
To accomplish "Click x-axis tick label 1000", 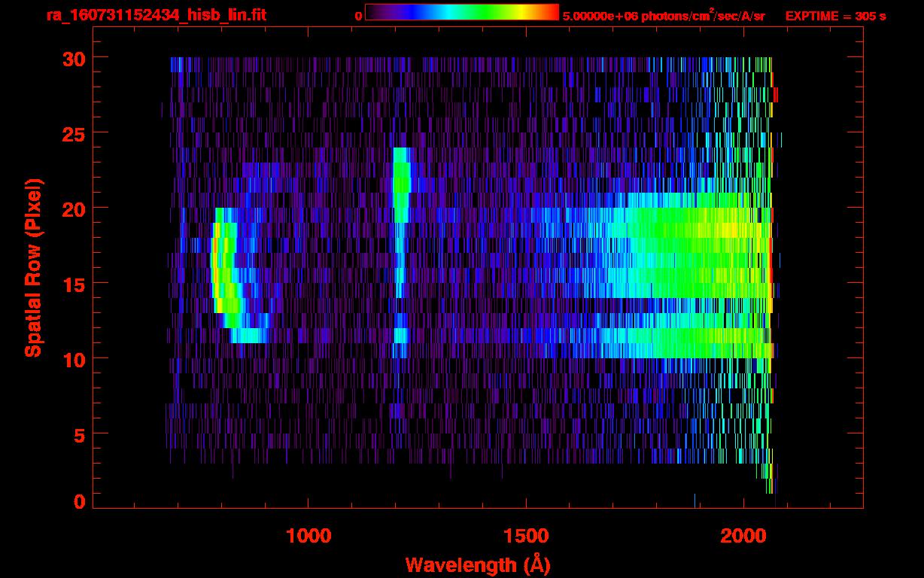I will tap(309, 536).
